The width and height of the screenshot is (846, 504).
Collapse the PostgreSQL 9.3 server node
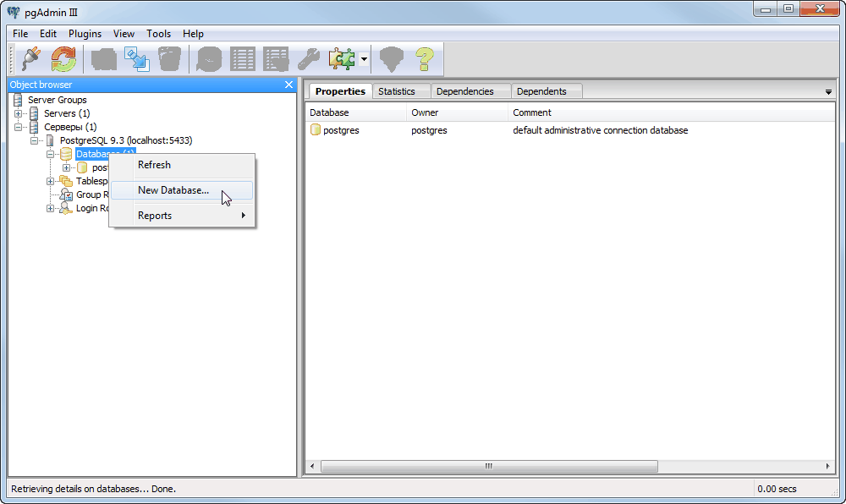click(x=35, y=140)
